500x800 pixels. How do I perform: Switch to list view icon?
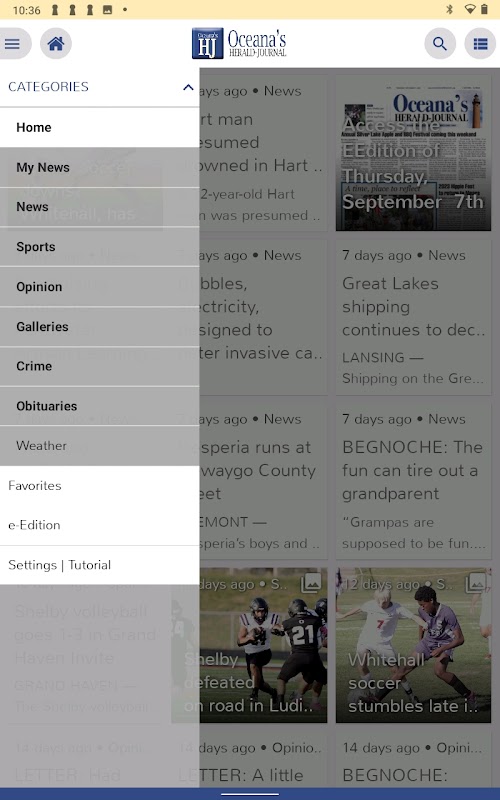coord(480,44)
